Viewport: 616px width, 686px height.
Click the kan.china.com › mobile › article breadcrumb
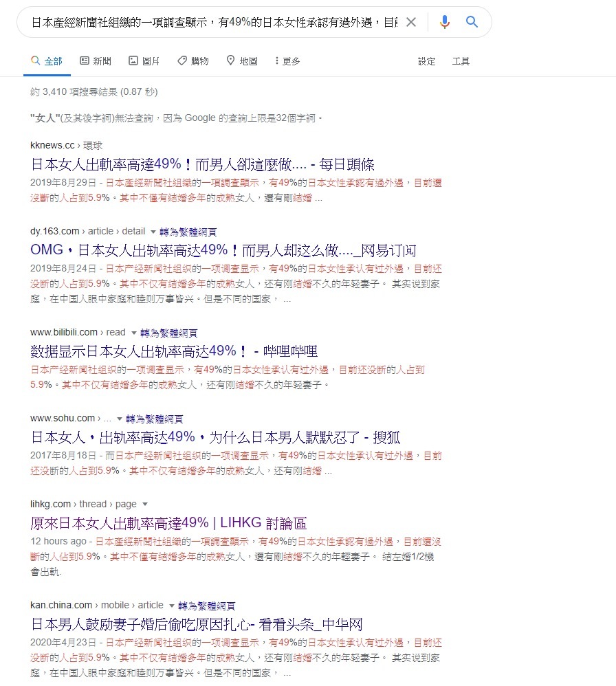coord(97,605)
